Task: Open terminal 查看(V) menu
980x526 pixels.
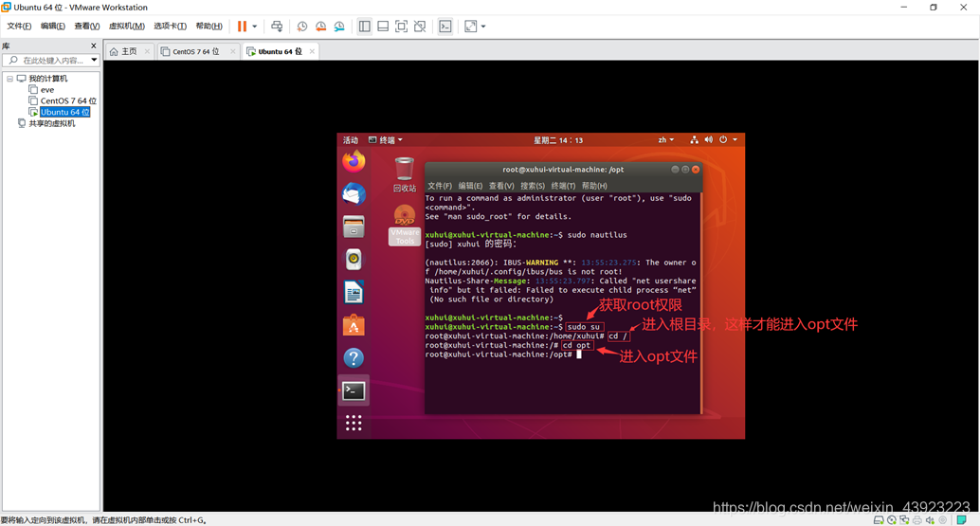Action: [x=501, y=186]
